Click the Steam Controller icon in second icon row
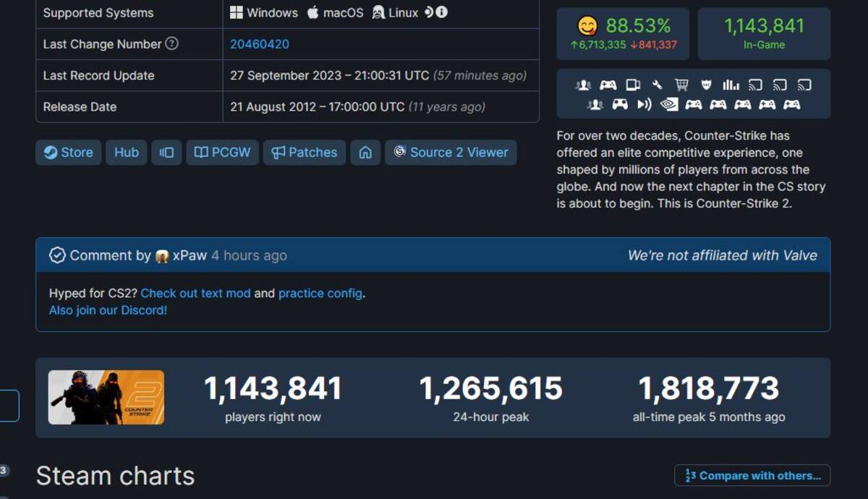Viewport: 868px width, 499px height. pyautogui.click(x=620, y=105)
